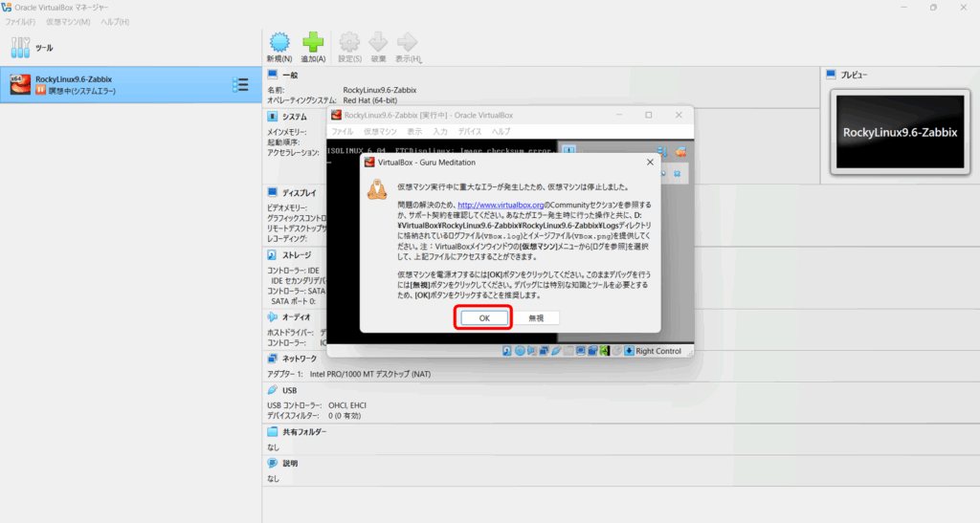Click the オーディオ section speaker icon
980x523 pixels.
pyautogui.click(x=273, y=317)
